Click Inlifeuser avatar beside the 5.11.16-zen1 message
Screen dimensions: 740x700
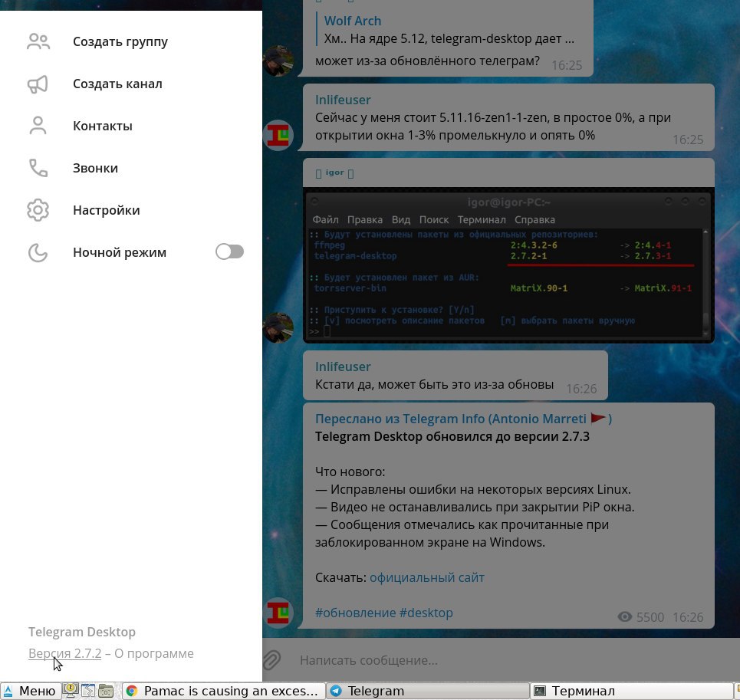point(278,136)
